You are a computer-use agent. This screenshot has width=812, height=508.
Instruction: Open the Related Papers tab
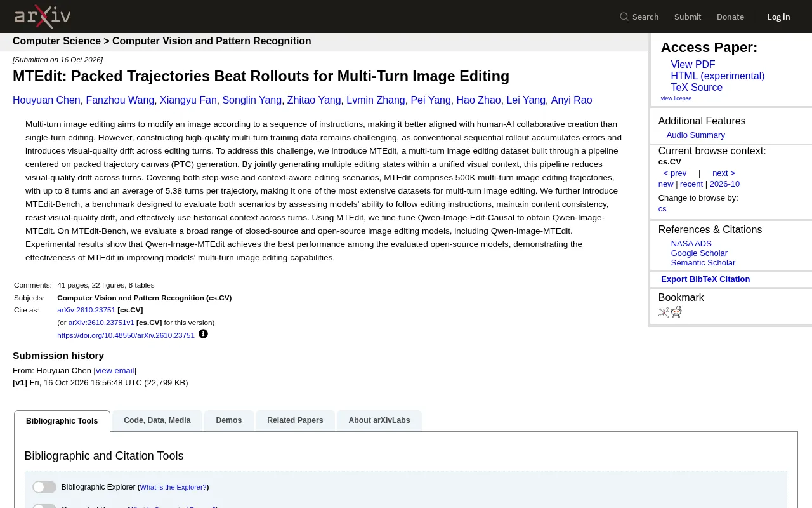[x=295, y=420]
